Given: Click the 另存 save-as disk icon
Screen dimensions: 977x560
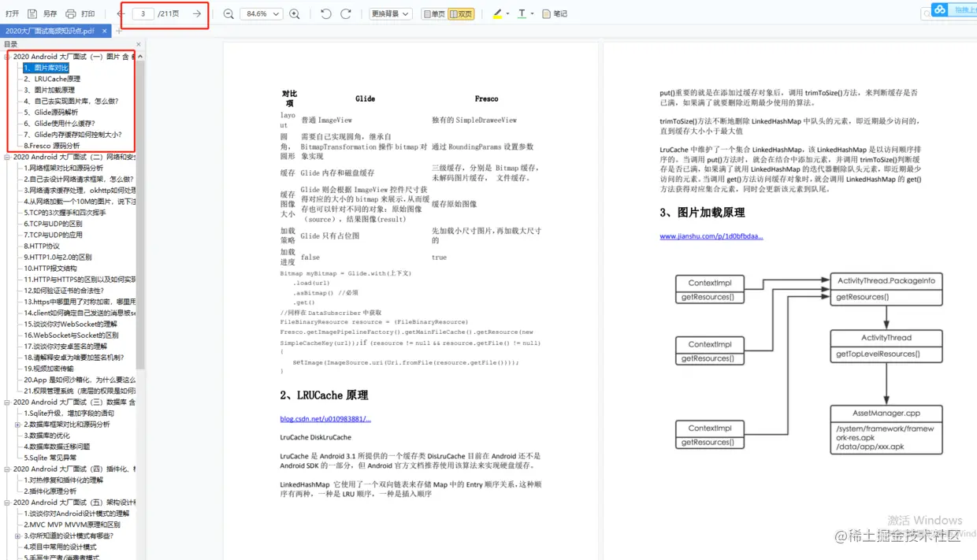Looking at the screenshot, I should click(32, 13).
